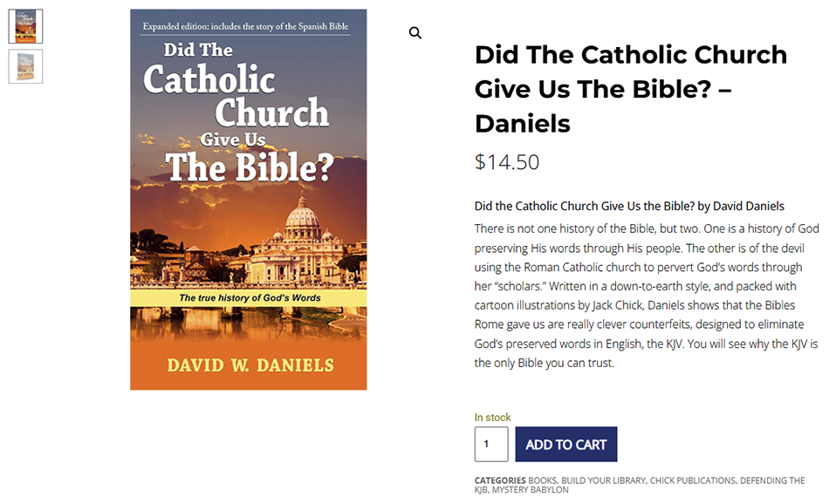Click the product description paragraph
Image resolution: width=829 pixels, height=504 pixels.
pyautogui.click(x=647, y=296)
